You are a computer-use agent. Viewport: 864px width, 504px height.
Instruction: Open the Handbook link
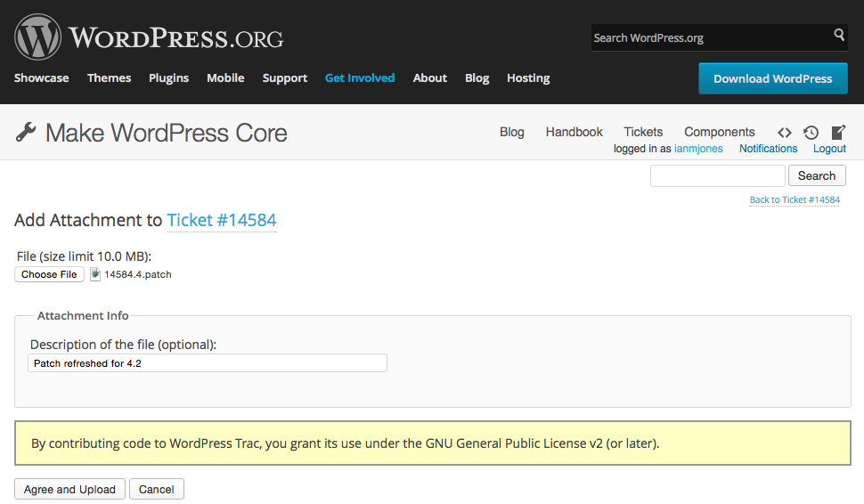(575, 132)
